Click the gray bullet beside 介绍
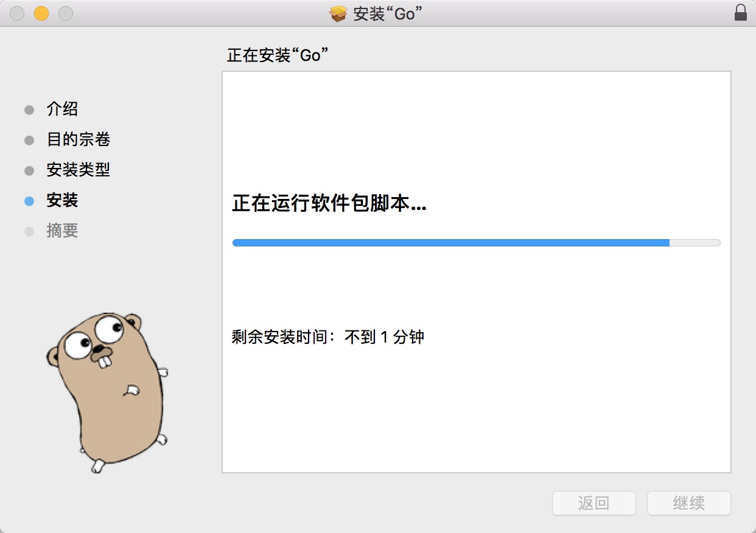Viewport: 756px width, 533px height. tap(29, 110)
